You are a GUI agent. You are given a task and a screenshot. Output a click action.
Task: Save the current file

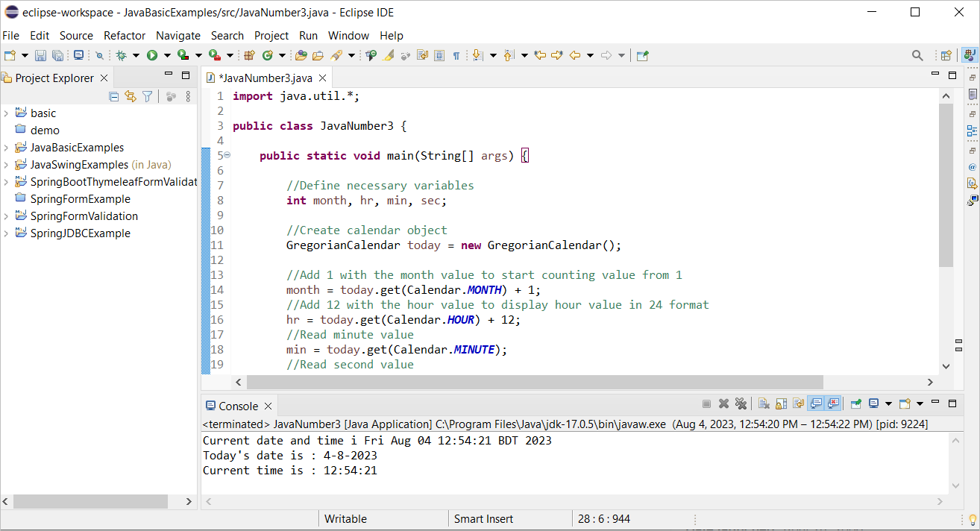pyautogui.click(x=40, y=55)
